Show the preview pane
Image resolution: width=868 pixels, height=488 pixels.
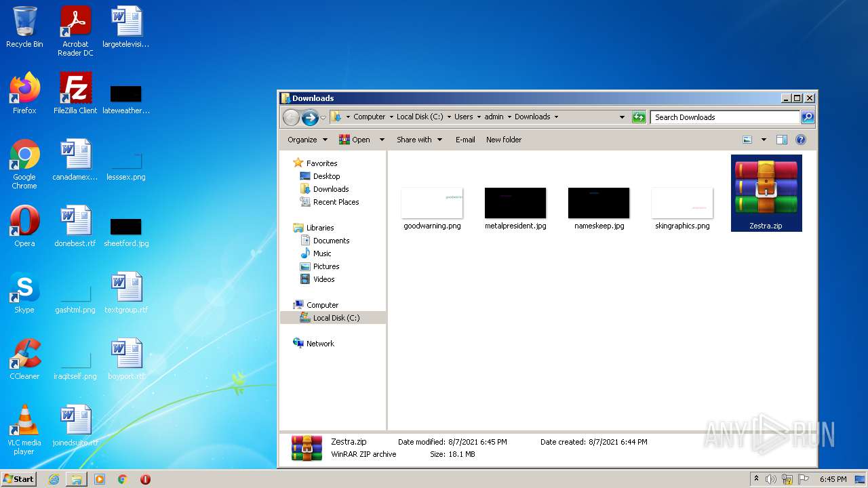coord(781,140)
